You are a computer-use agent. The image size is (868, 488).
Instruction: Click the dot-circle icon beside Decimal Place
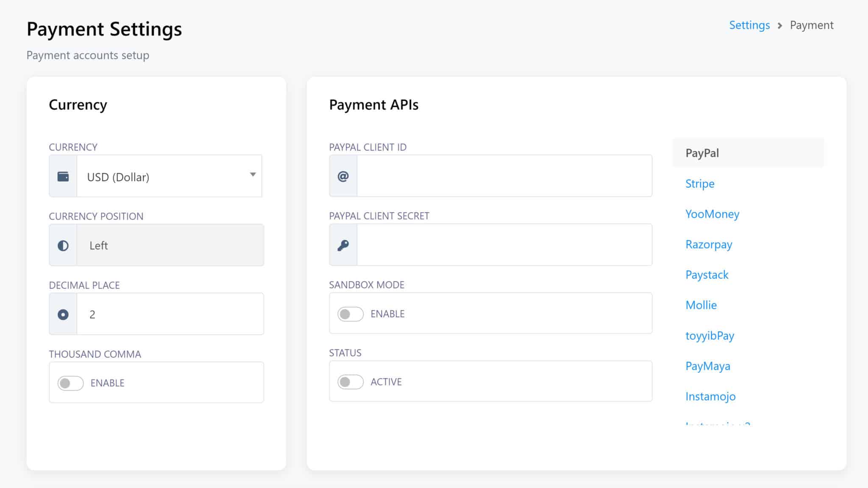point(63,314)
